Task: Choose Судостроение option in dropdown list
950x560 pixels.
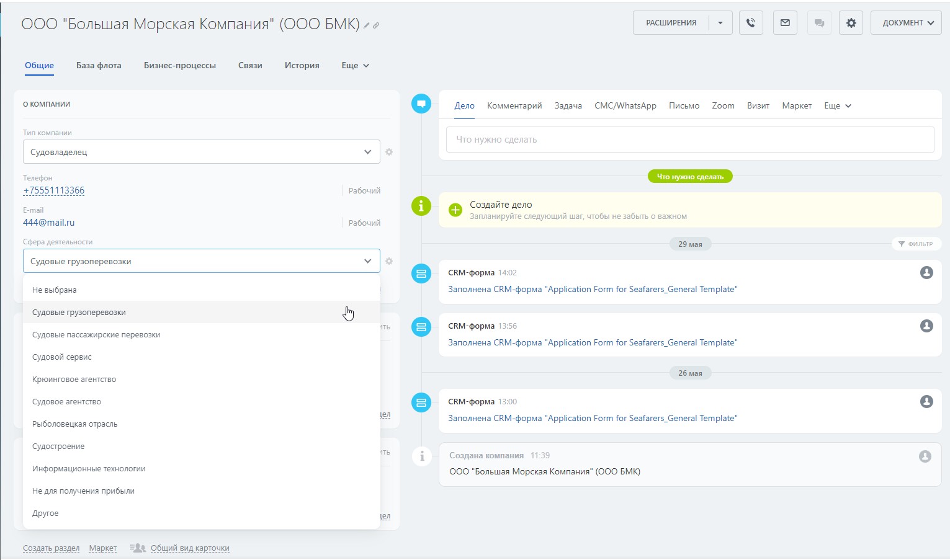Action: (58, 446)
